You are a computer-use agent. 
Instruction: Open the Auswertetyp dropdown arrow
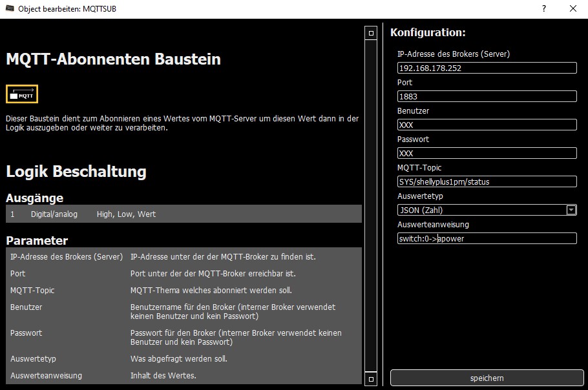571,210
